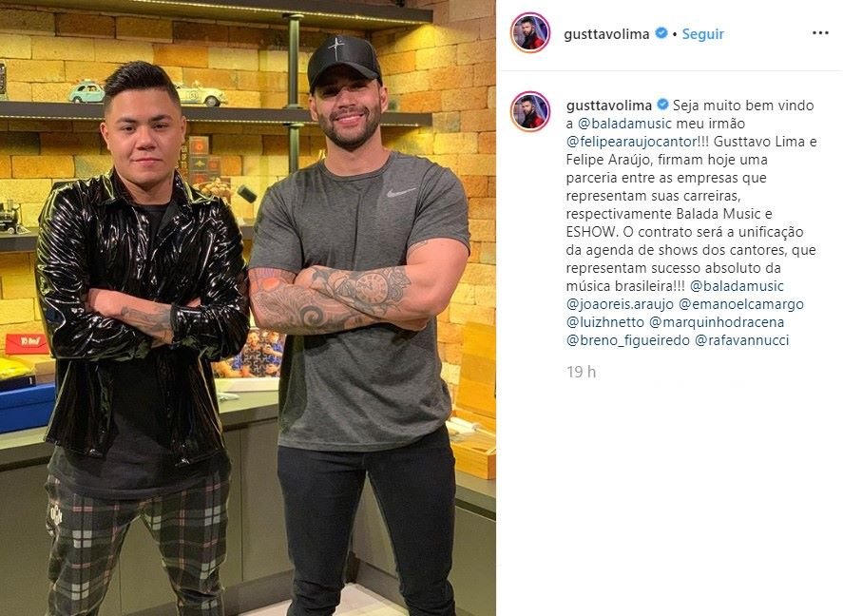Open the @rafavannucci mention
843x616 pixels.
click(x=742, y=340)
